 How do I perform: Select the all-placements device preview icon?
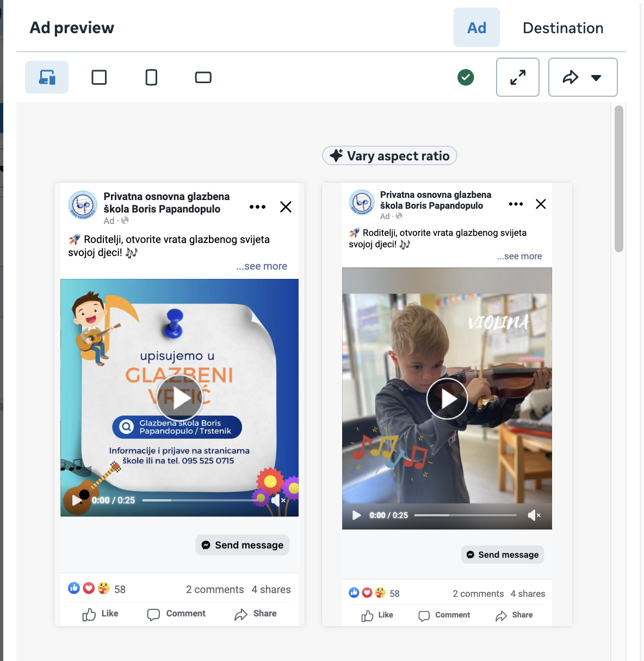click(47, 77)
